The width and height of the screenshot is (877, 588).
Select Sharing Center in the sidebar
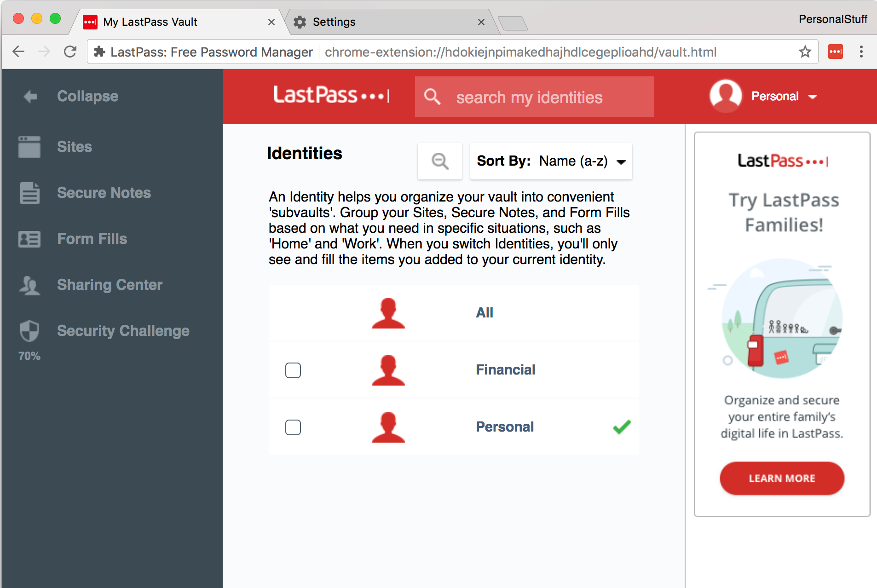(x=110, y=285)
